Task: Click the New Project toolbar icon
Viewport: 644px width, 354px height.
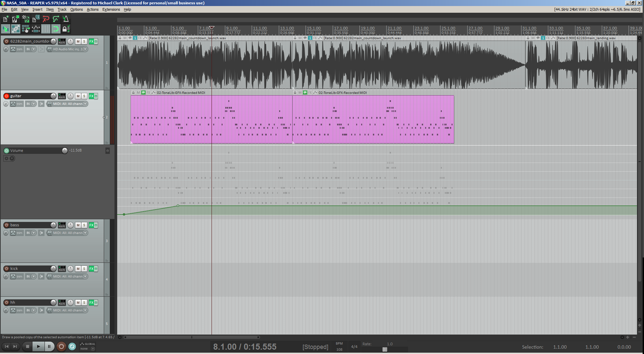Action: [6, 19]
